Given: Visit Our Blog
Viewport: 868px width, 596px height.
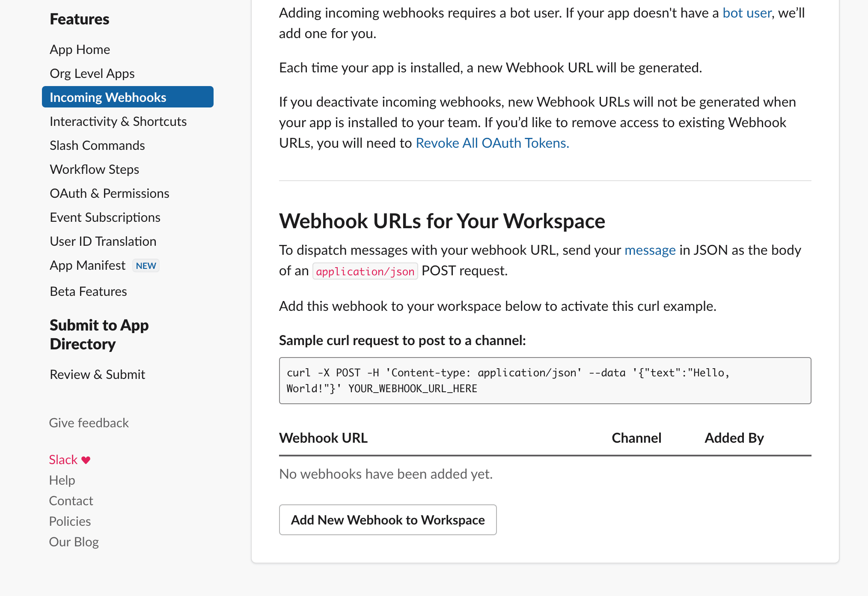Looking at the screenshot, I should coord(74,542).
